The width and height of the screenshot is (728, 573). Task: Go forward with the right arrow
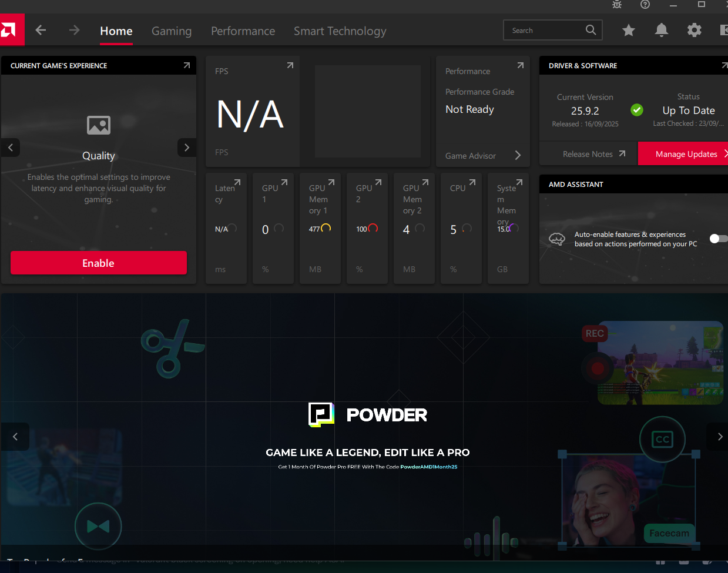(74, 30)
